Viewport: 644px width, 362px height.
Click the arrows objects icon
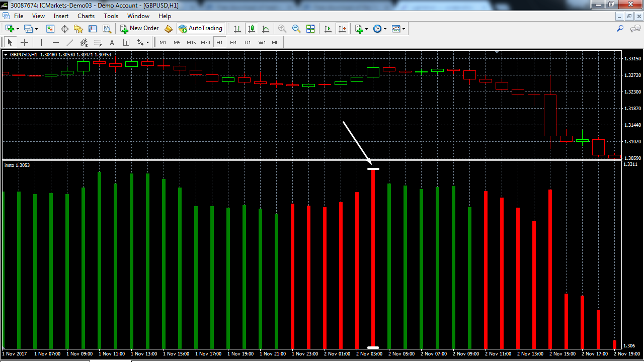click(x=140, y=42)
